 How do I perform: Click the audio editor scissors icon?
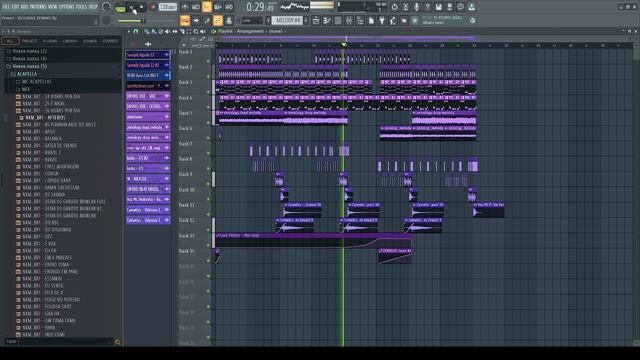405,7
